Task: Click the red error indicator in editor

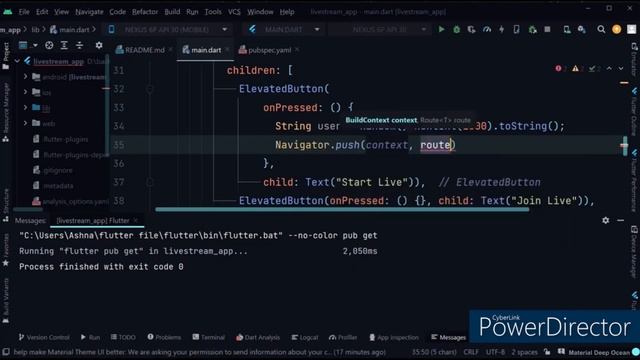Action: (x=558, y=69)
